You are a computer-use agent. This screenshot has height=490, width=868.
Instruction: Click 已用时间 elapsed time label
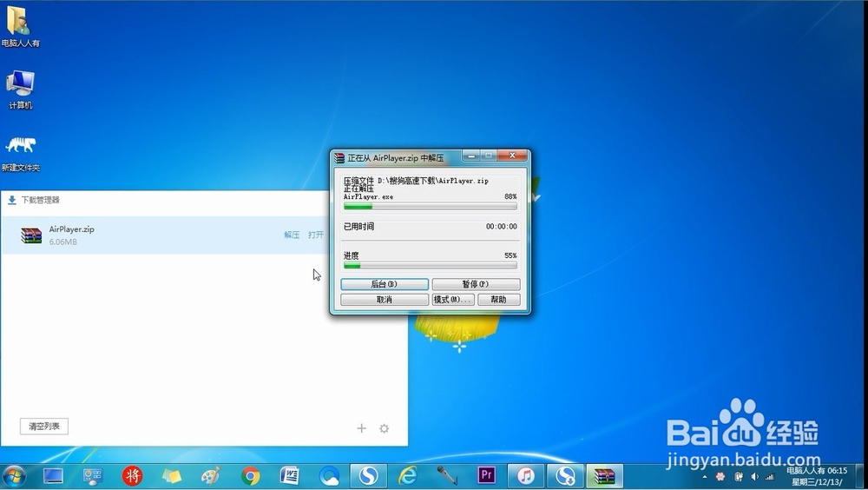click(358, 226)
